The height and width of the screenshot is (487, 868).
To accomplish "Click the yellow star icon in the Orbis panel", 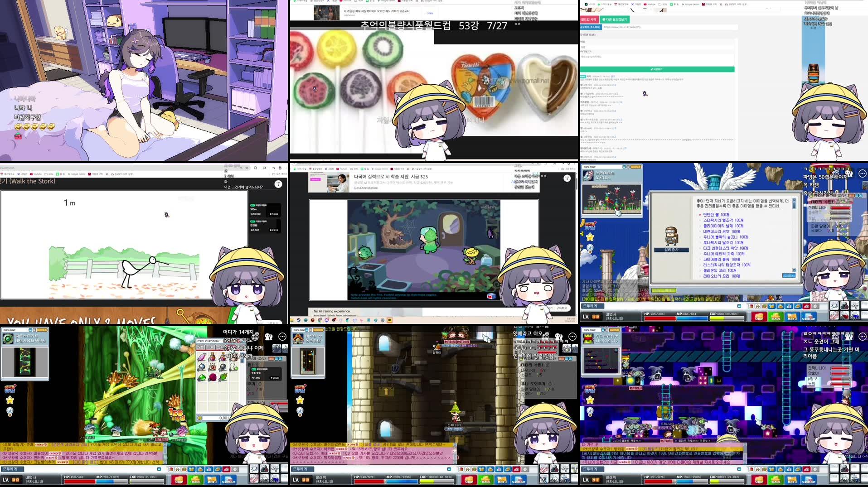I will click(590, 237).
